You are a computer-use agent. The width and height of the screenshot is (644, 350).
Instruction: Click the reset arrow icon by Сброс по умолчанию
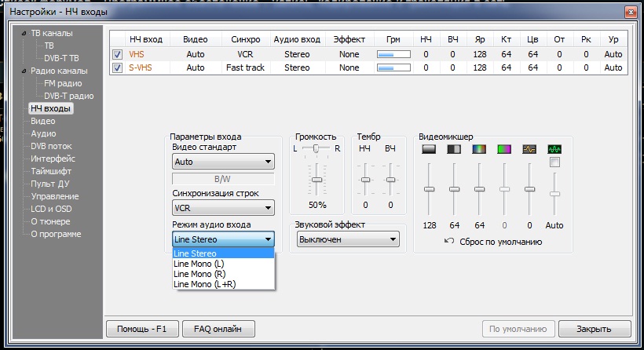(448, 242)
